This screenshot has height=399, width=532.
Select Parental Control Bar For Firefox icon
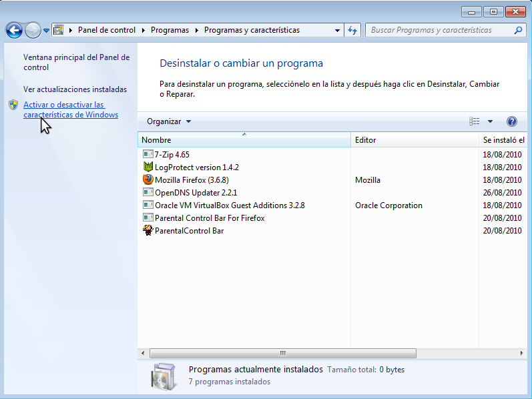[x=148, y=218]
